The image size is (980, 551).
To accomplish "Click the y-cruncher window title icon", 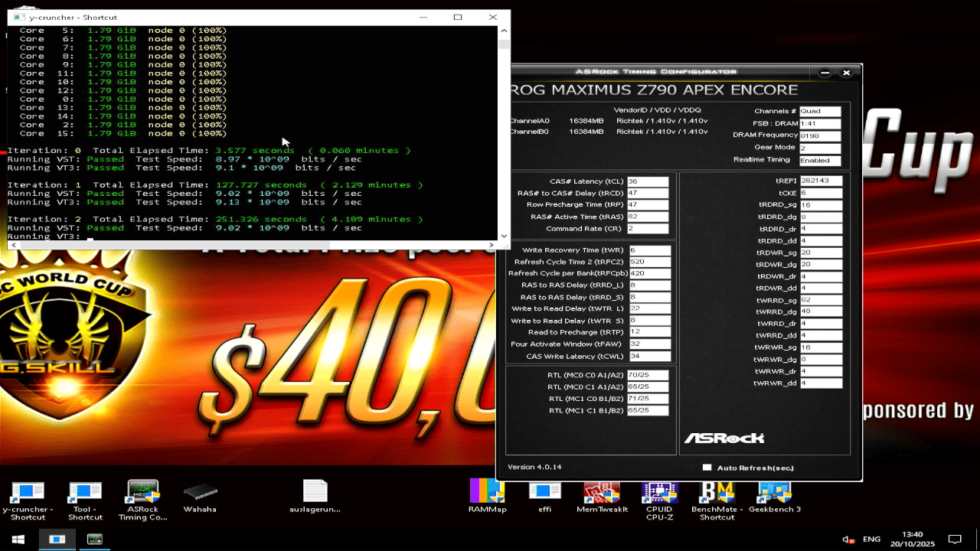I will coord(18,17).
